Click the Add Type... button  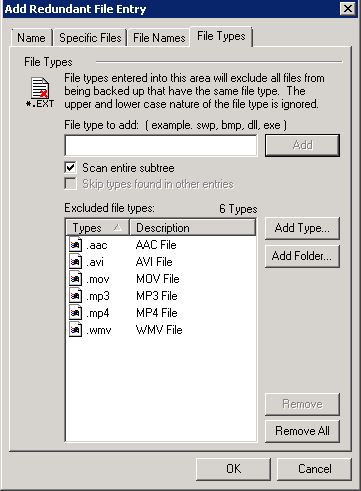[x=302, y=228]
